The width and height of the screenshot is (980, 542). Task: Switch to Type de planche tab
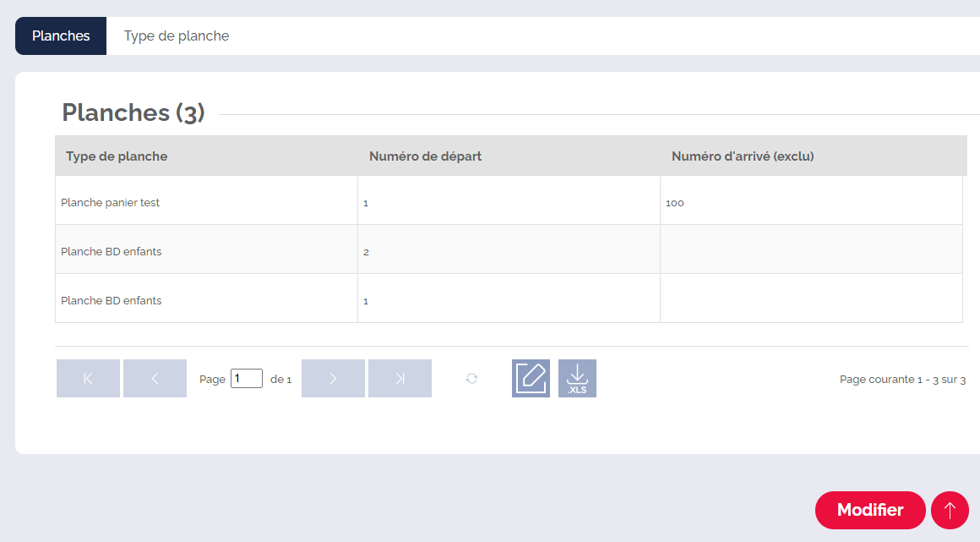[177, 36]
